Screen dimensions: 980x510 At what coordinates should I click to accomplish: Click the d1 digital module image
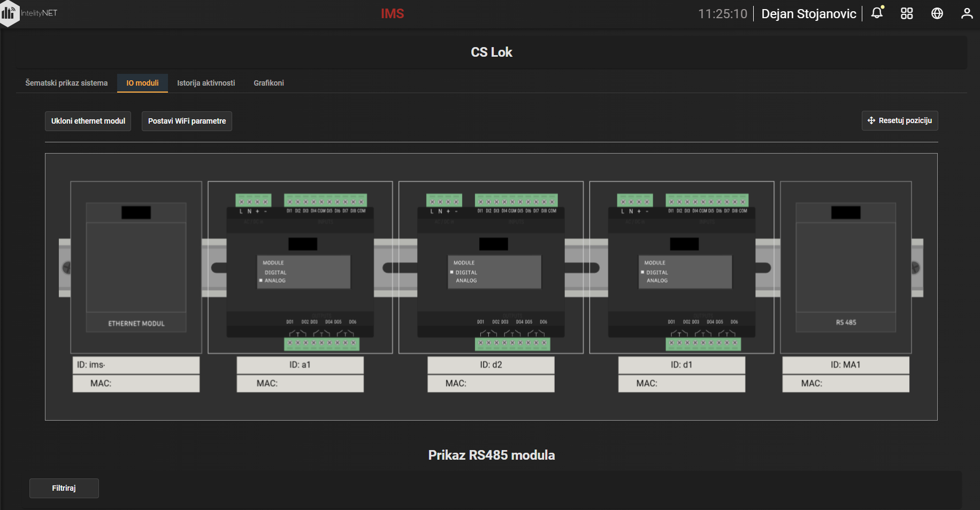point(682,267)
